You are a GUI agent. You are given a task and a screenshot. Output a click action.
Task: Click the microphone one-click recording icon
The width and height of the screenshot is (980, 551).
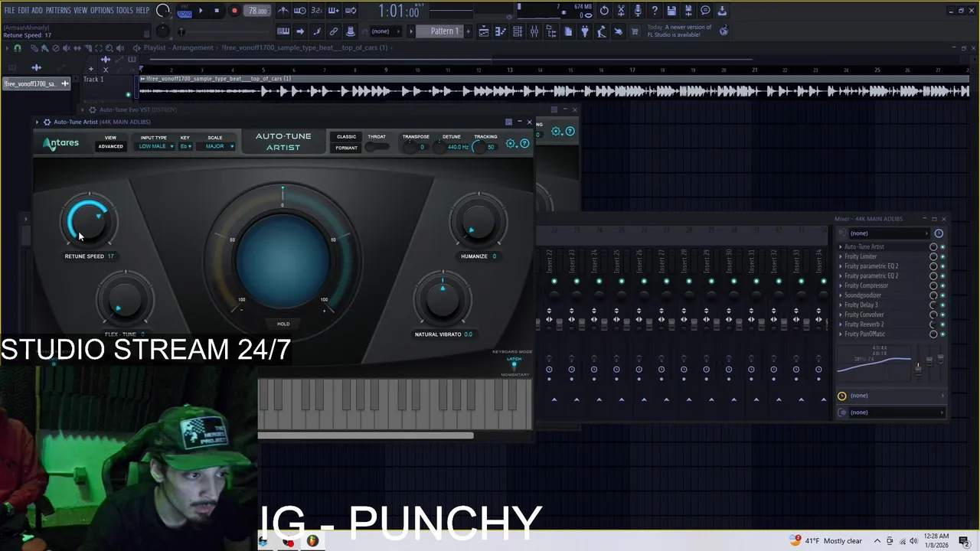(638, 11)
